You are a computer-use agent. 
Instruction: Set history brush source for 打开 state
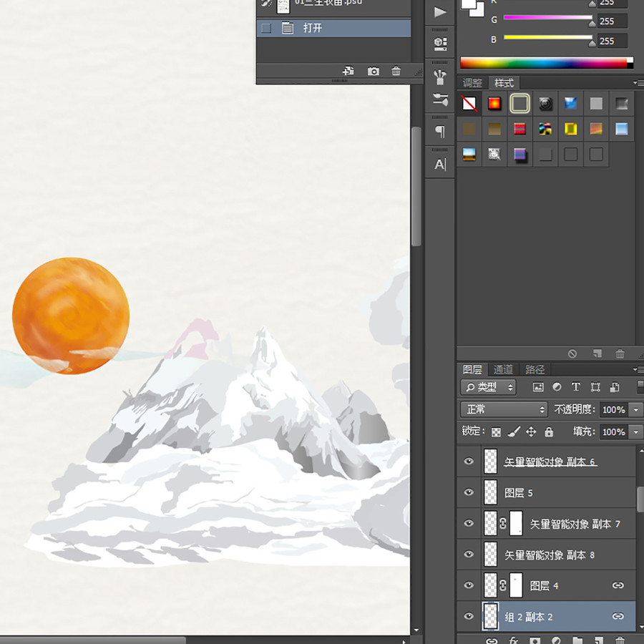(x=266, y=29)
